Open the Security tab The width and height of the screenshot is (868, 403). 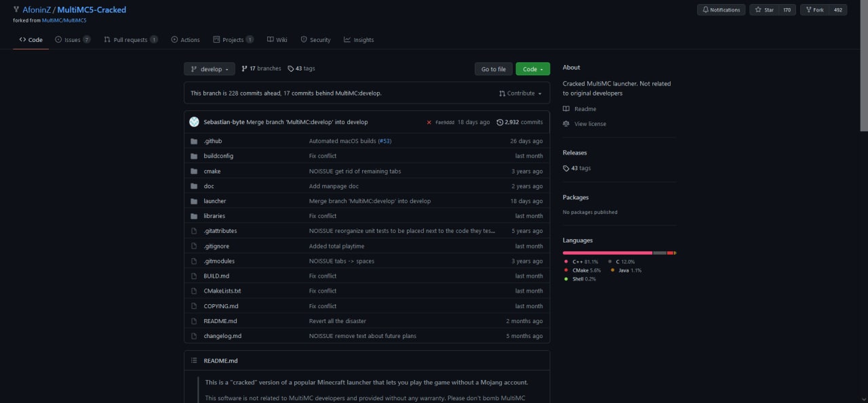[x=315, y=40]
